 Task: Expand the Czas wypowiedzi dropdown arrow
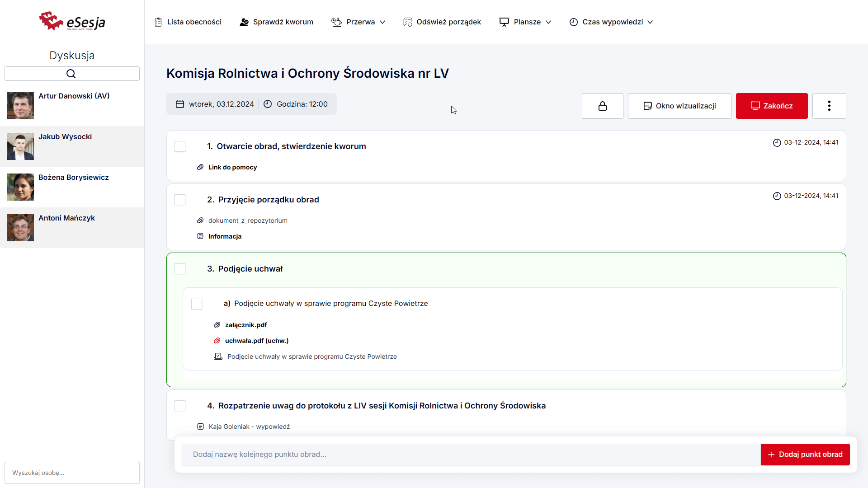pos(650,22)
